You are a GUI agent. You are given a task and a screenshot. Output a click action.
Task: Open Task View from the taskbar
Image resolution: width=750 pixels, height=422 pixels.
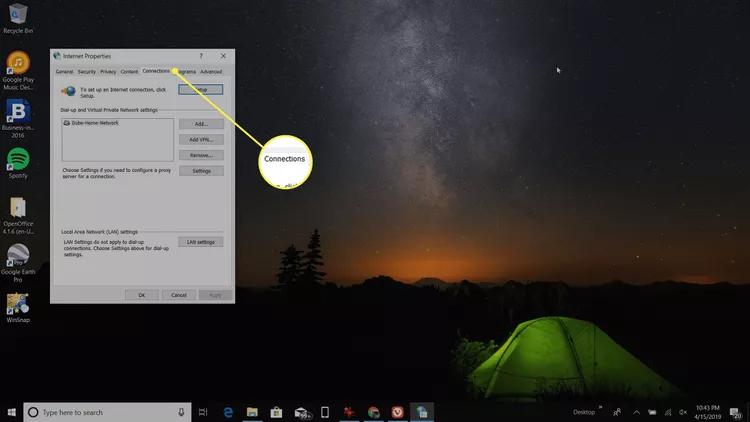pos(203,412)
